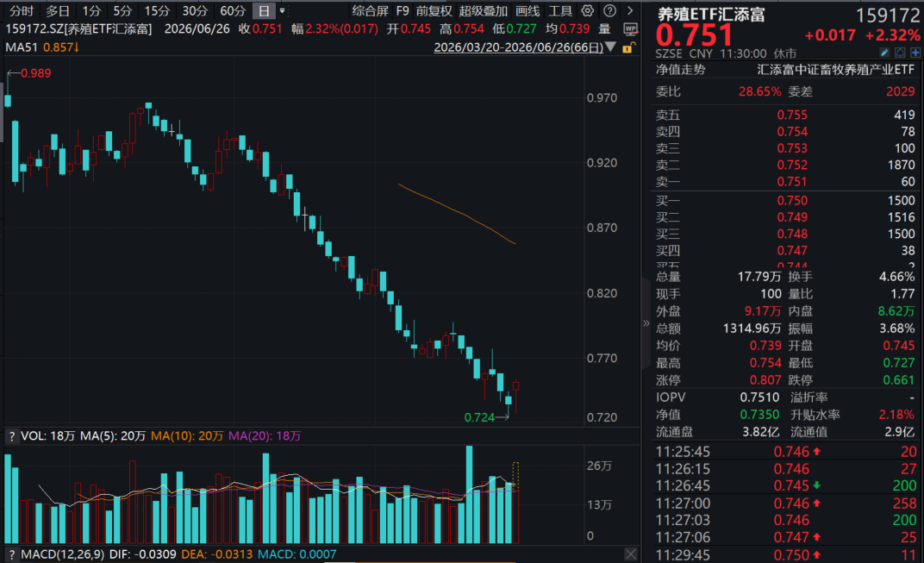Select the 日 daily period tab
Image resolution: width=924 pixels, height=563 pixels.
pyautogui.click(x=264, y=10)
